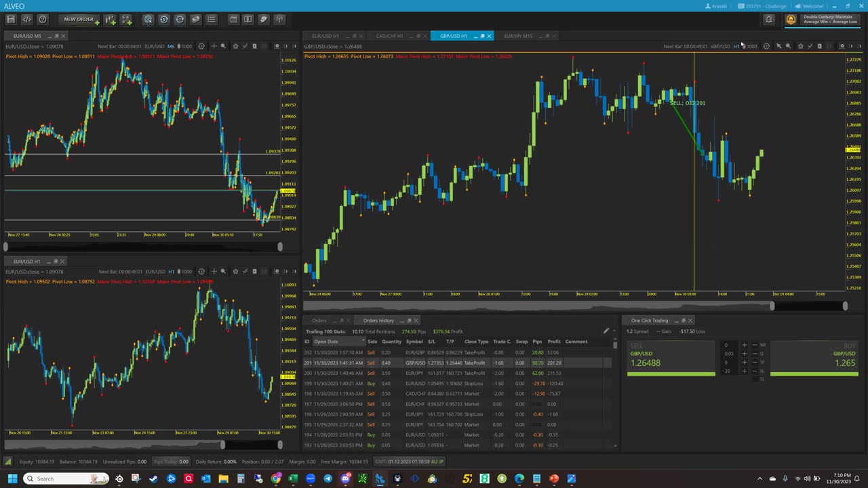The width and height of the screenshot is (868, 488).
Task: Decrease the Q quantity with minus button
Action: click(755, 354)
